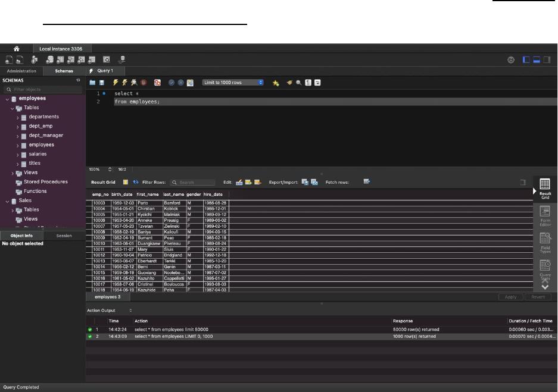Open the object inspector info icon
This screenshot has width=558, height=392.
click(x=35, y=59)
